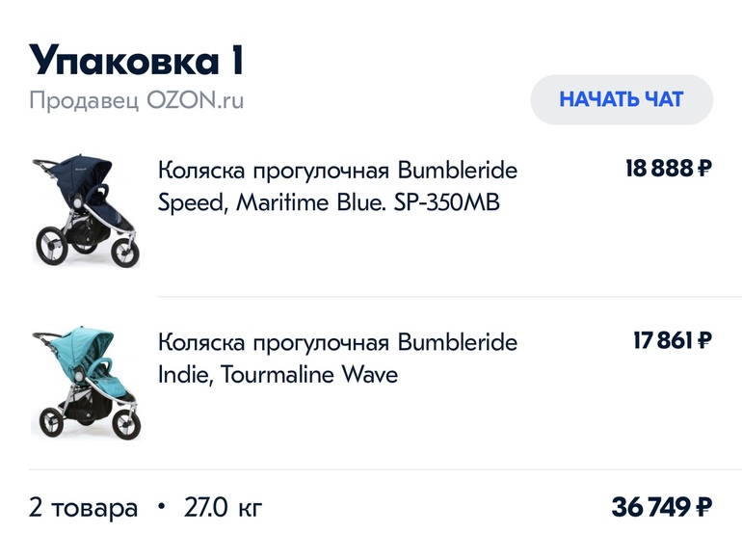Click the 17 861 ₽ price
The width and height of the screenshot is (742, 560).
(672, 341)
